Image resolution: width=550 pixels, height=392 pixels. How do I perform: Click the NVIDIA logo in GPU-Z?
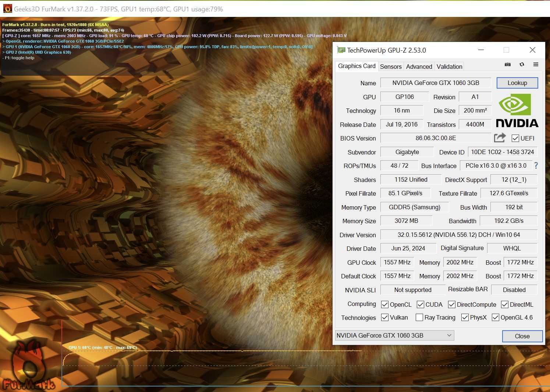517,110
